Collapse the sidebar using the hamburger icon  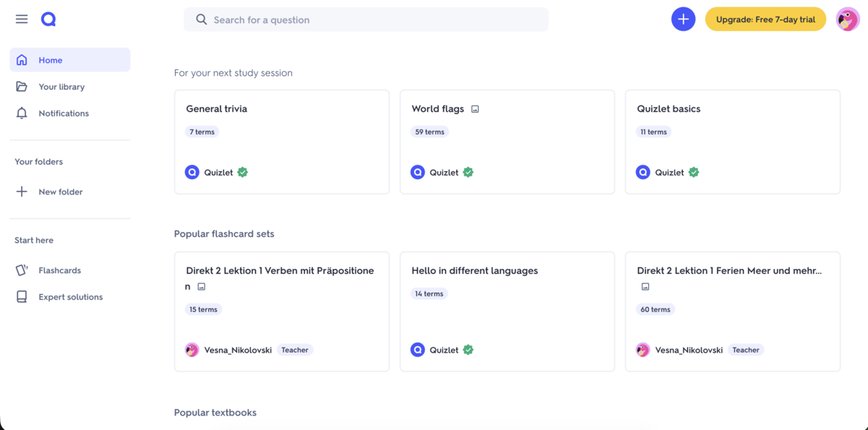(x=21, y=19)
